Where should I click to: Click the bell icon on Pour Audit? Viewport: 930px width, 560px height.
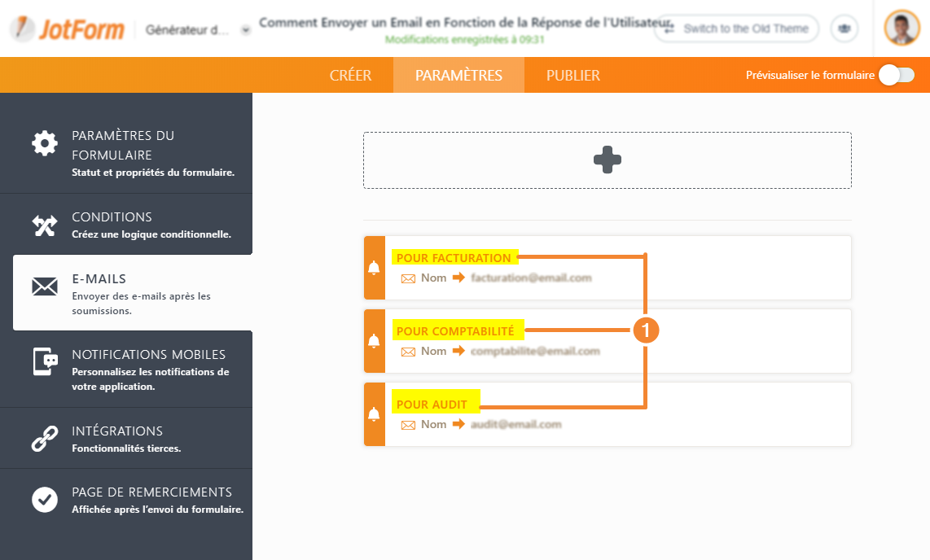click(374, 414)
